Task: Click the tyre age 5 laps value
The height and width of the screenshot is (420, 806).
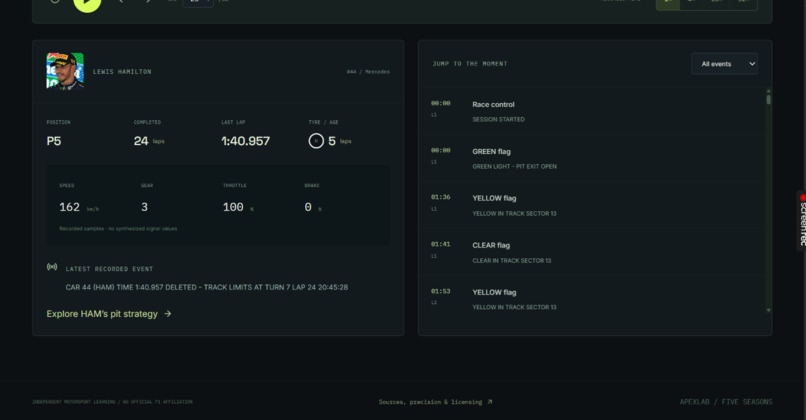Action: 332,141
